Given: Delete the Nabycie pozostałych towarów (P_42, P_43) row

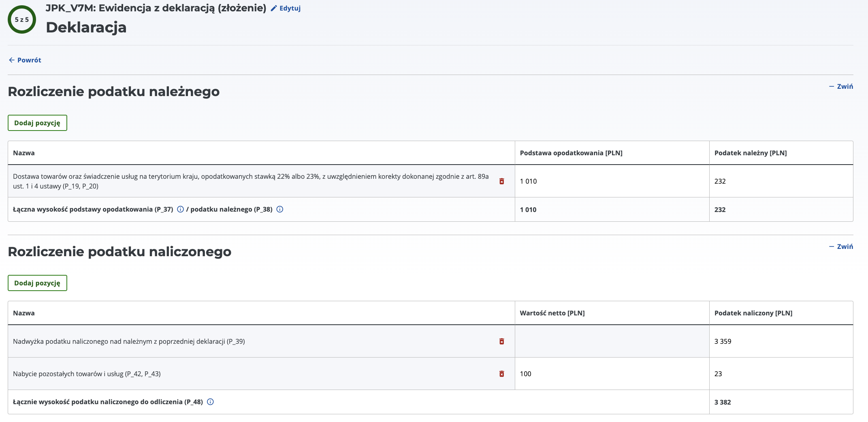Looking at the screenshot, I should point(501,374).
